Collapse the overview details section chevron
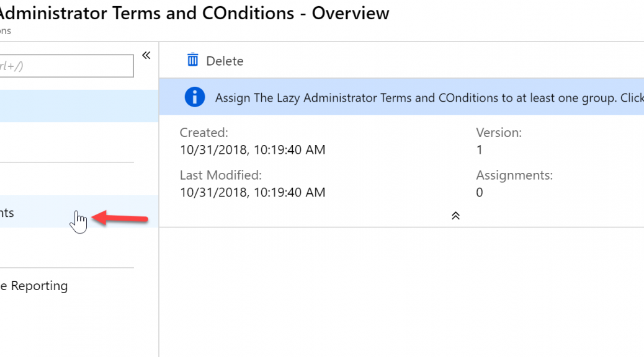 (x=455, y=216)
